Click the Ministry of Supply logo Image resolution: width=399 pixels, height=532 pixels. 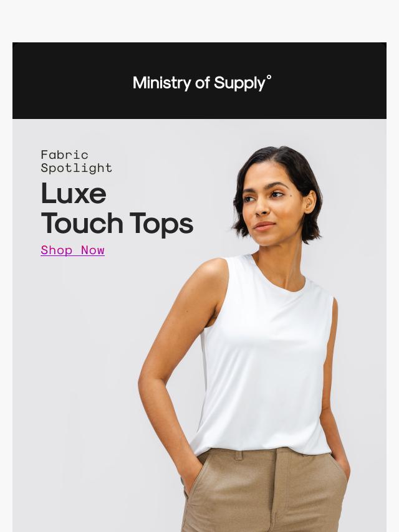[x=202, y=83]
